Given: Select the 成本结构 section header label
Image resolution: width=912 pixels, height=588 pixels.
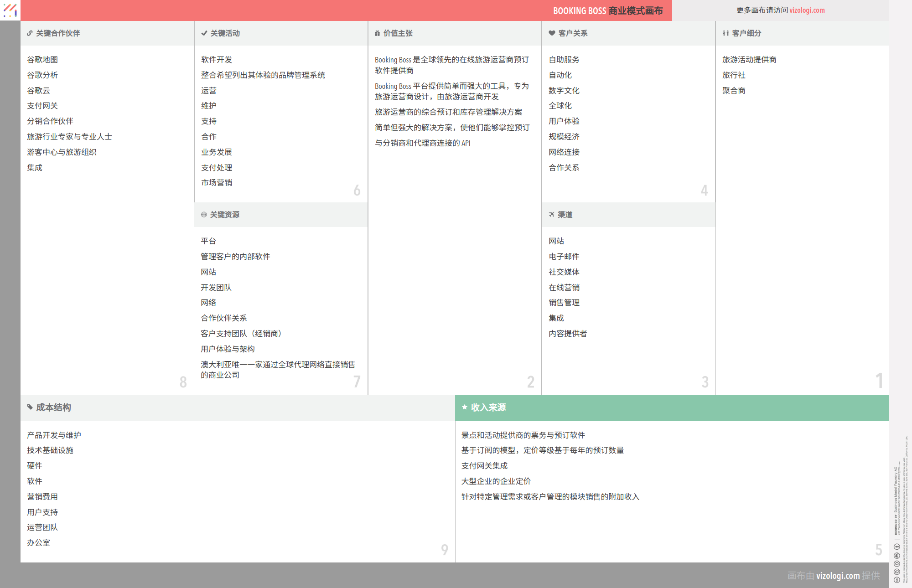Looking at the screenshot, I should 53,407.
